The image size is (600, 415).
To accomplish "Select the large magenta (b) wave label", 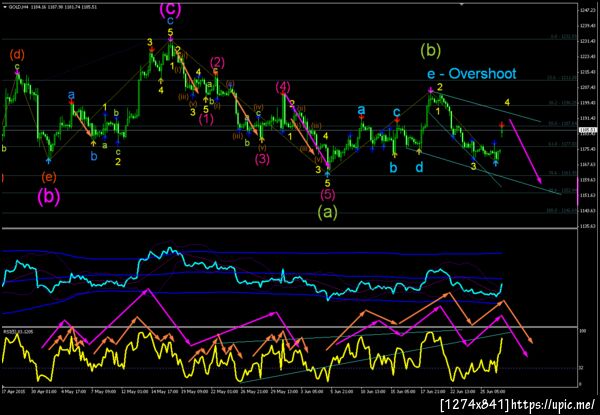I will [49, 197].
